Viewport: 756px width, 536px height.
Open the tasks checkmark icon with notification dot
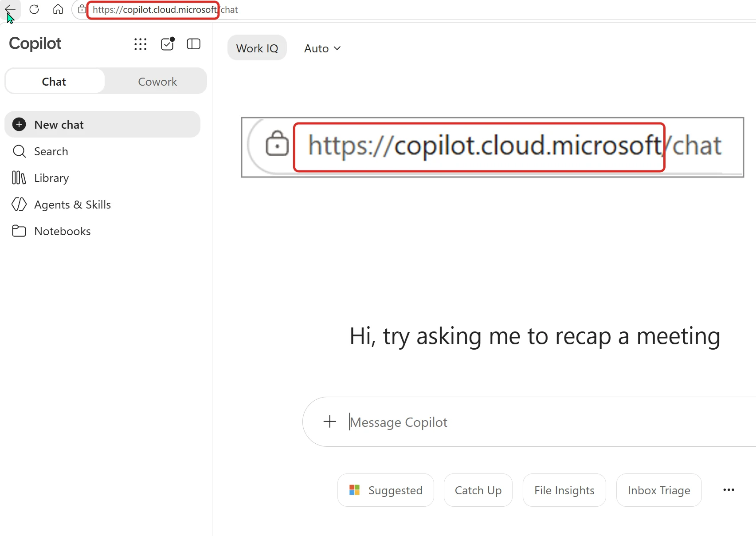[168, 44]
